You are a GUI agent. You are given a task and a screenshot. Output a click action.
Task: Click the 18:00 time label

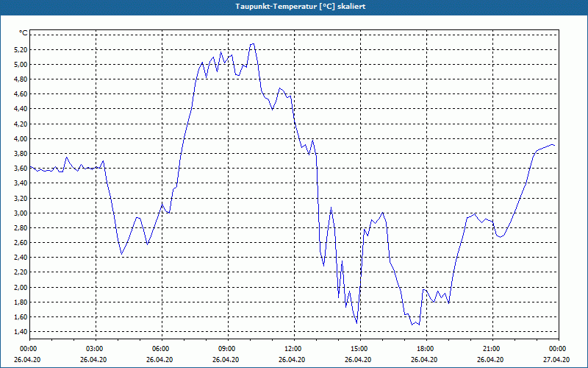click(x=426, y=349)
